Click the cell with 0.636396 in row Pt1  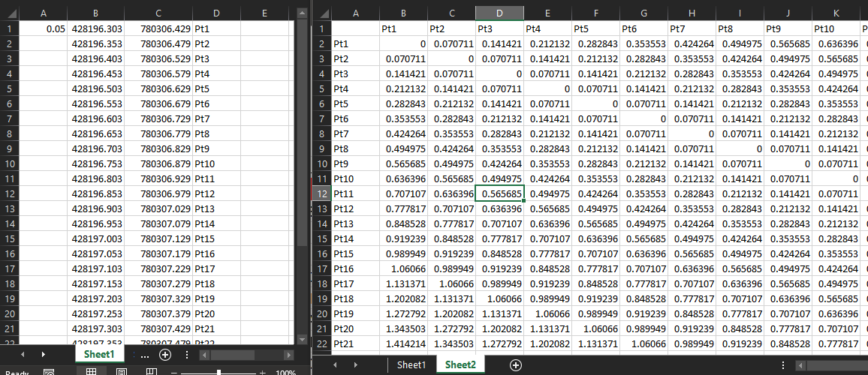(x=836, y=43)
